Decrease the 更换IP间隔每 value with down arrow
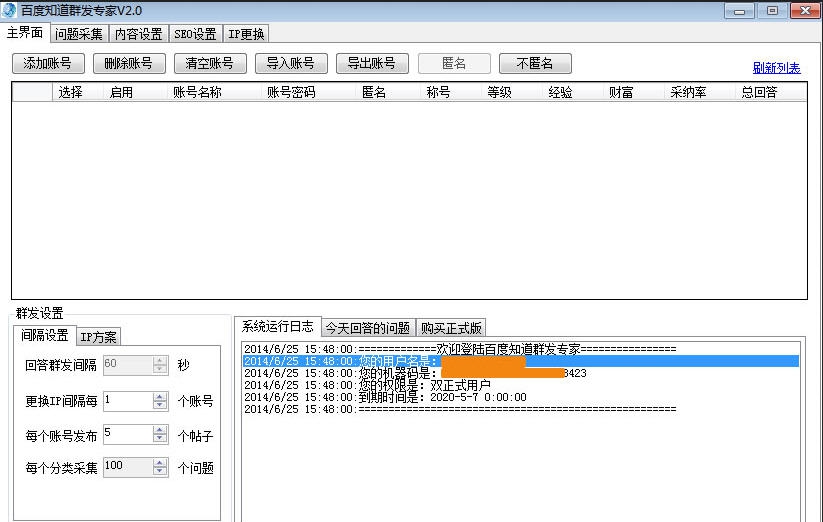The image size is (823, 522). point(160,406)
